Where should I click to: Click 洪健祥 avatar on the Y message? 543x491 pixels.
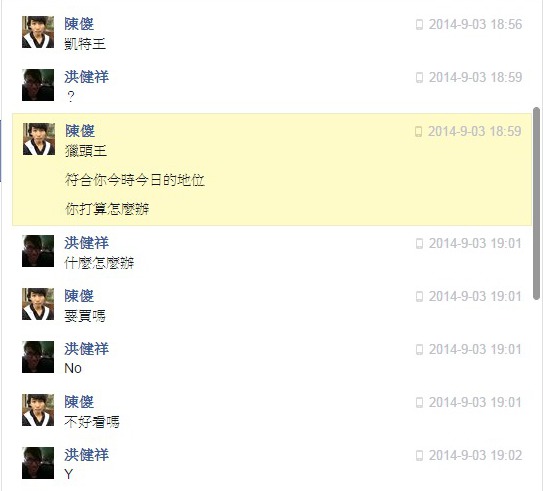pos(38,463)
